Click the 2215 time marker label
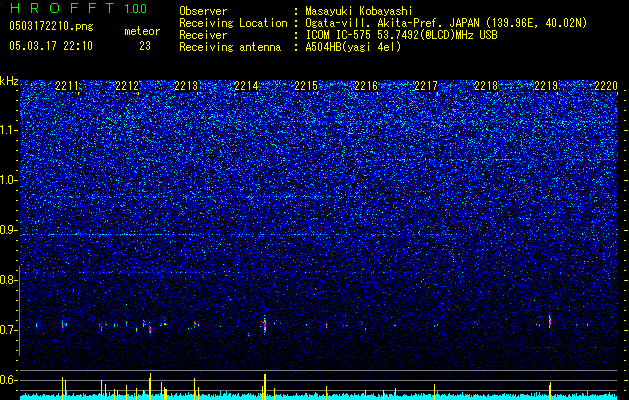629x400 pixels. click(x=306, y=86)
